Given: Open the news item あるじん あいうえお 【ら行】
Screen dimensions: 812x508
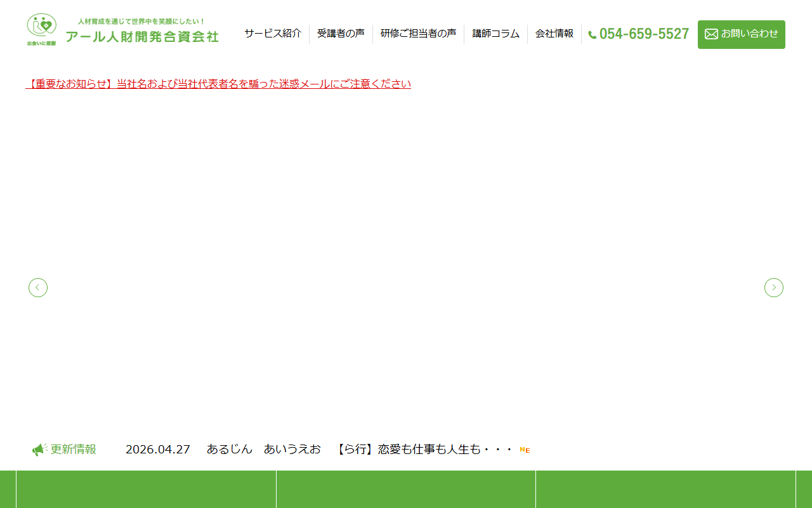Looking at the screenshot, I should pyautogui.click(x=359, y=450).
